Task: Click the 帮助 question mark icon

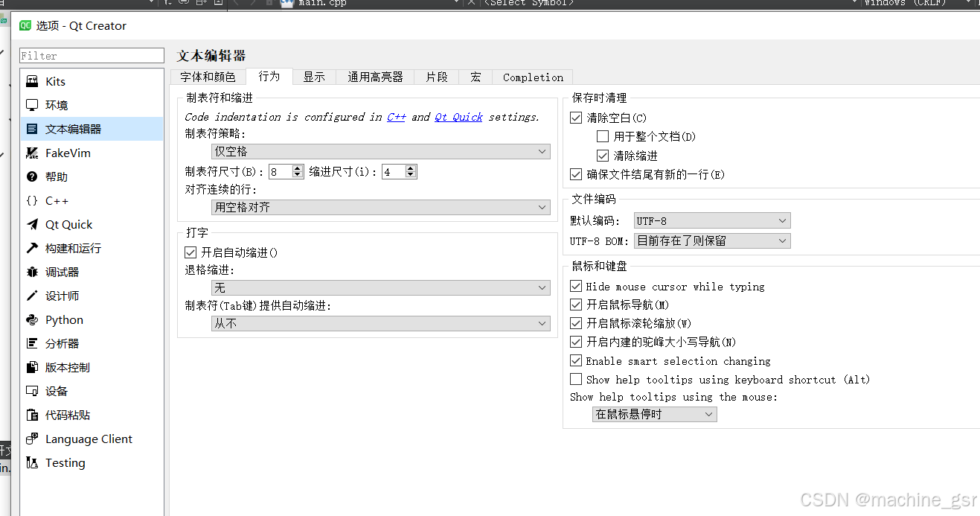Action: (32, 177)
